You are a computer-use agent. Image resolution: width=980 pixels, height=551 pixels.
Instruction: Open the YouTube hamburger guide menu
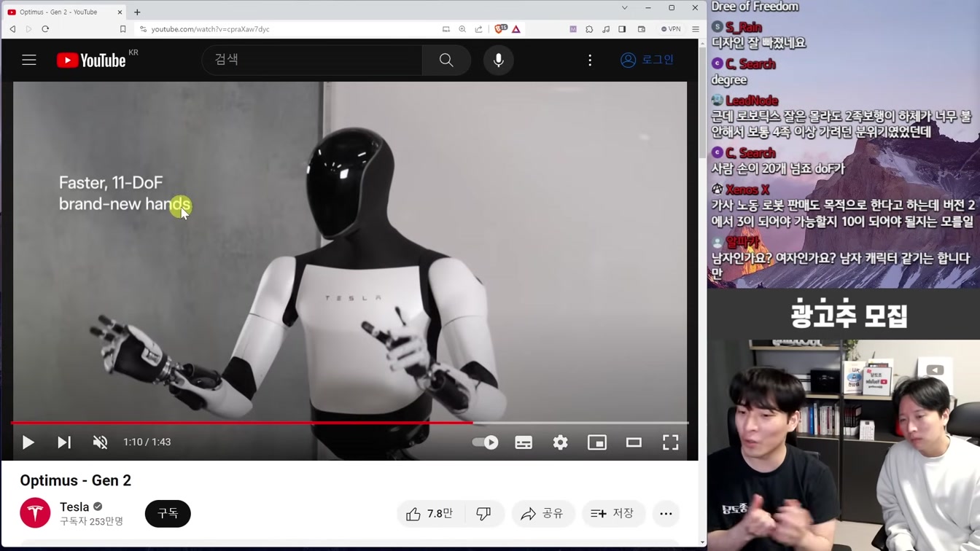[x=29, y=60]
